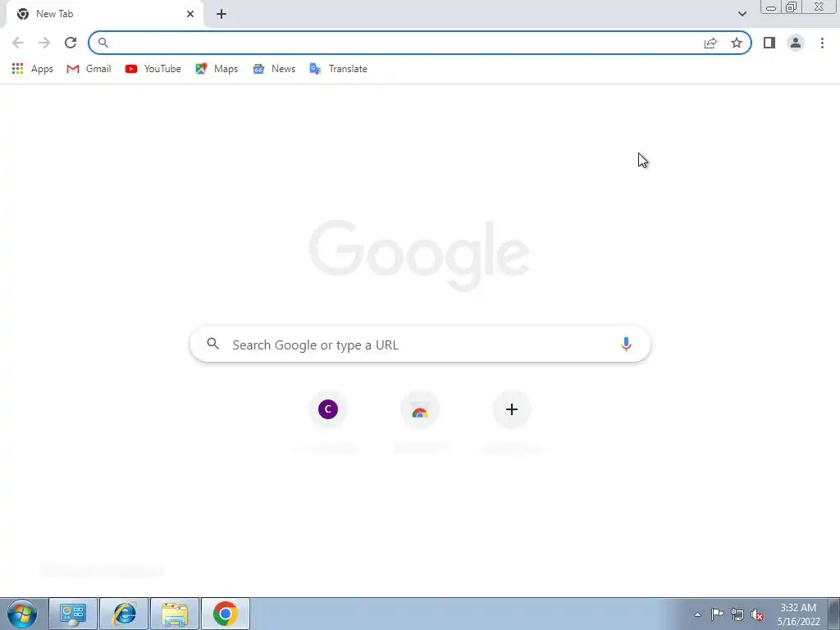The height and width of the screenshot is (630, 840).
Task: Open the Chrome three-dot menu
Action: click(x=822, y=43)
